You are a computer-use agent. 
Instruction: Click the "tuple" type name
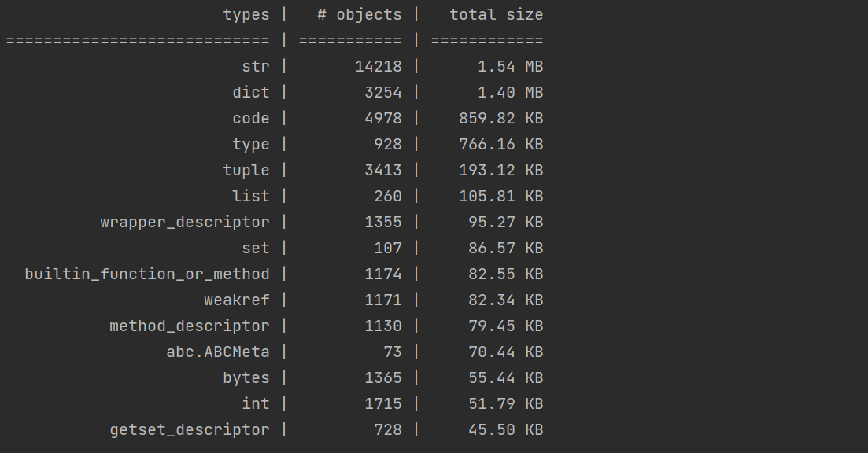(x=246, y=171)
